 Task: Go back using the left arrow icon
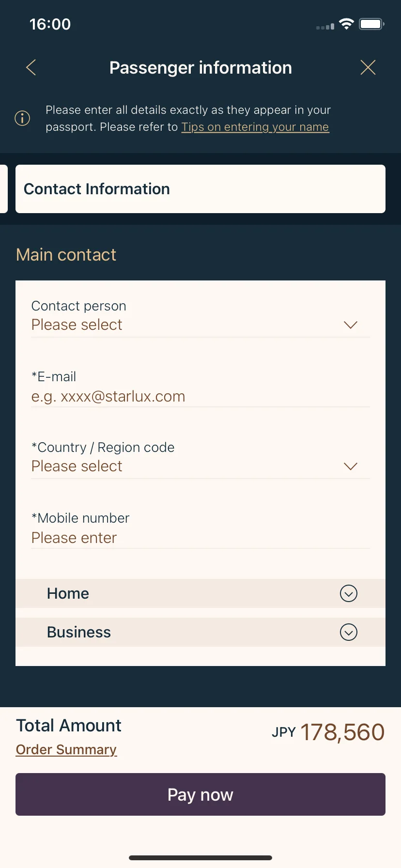coord(31,67)
